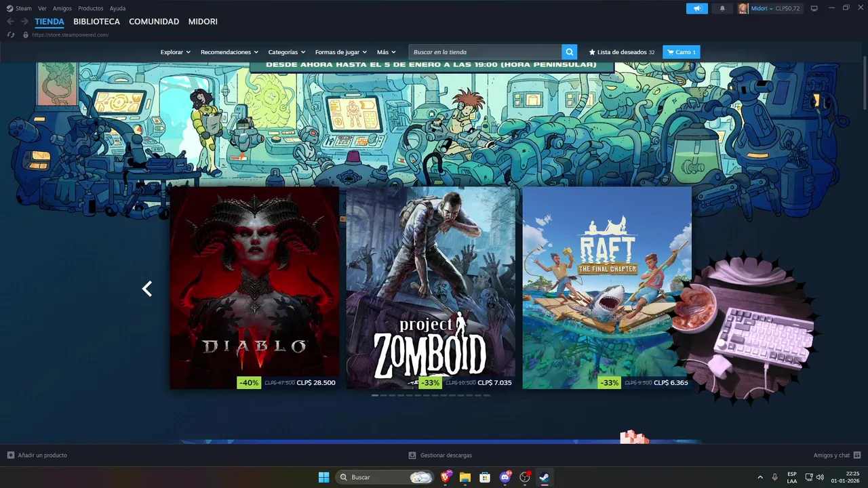The width and height of the screenshot is (868, 488).
Task: Open the Ver menu
Action: coord(42,8)
